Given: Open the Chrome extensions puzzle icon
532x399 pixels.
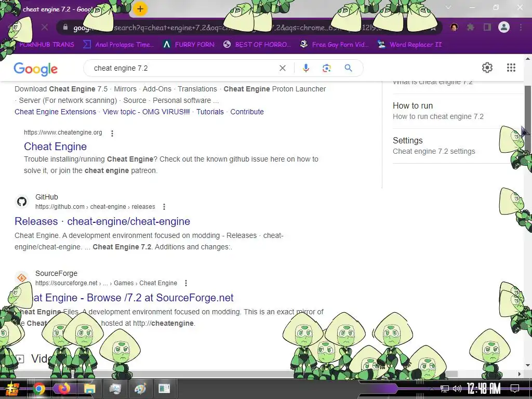Looking at the screenshot, I should (470, 27).
